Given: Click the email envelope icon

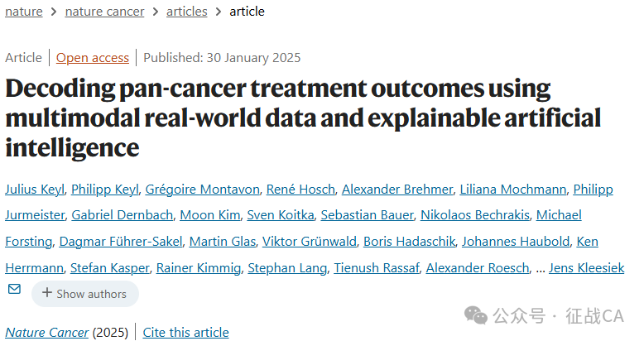Looking at the screenshot, I should pyautogui.click(x=14, y=289).
